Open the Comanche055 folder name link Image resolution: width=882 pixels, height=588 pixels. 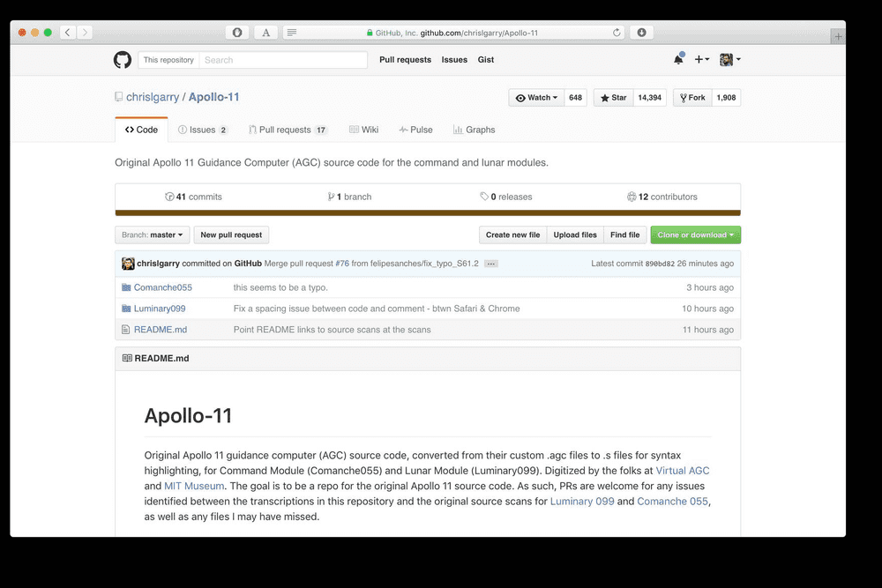[162, 287]
